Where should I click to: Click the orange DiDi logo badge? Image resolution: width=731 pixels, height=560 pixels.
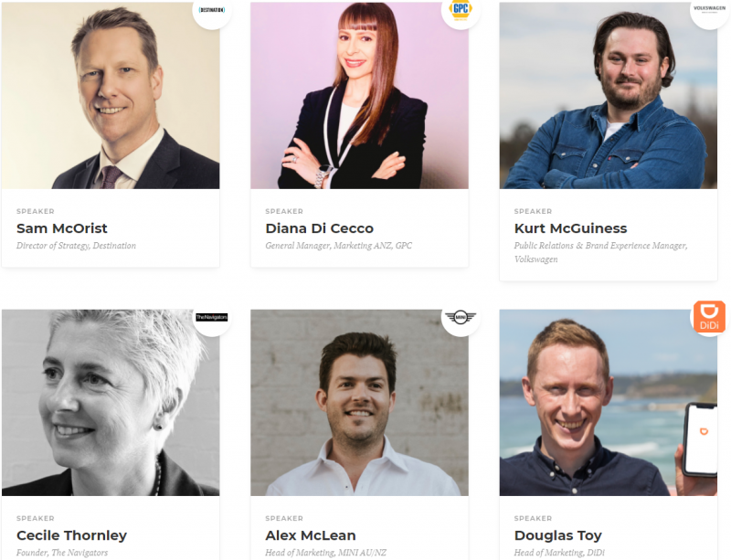pyautogui.click(x=710, y=317)
